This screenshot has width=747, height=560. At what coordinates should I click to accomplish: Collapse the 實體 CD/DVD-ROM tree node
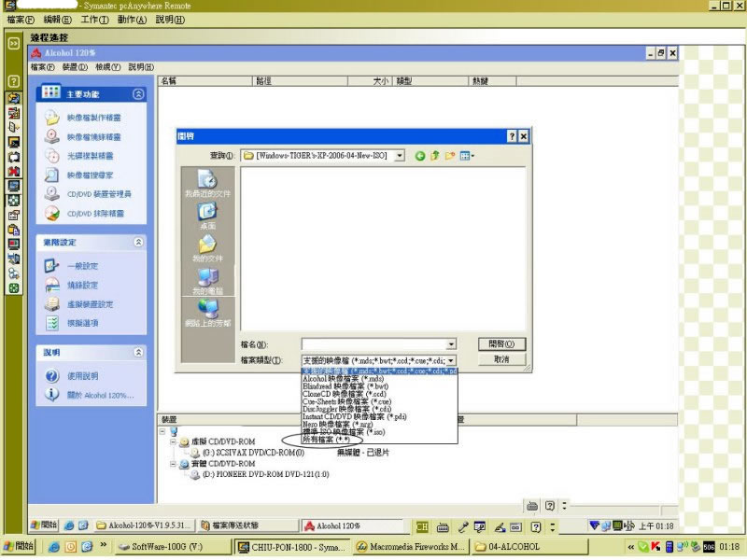[x=173, y=464]
